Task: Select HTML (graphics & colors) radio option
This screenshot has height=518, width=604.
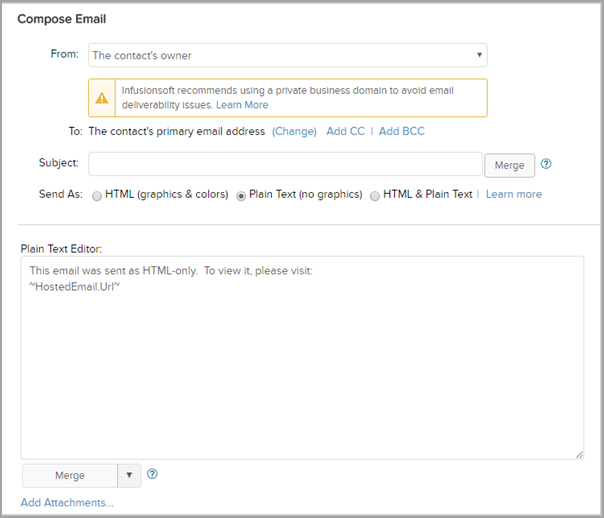Action: coord(97,195)
